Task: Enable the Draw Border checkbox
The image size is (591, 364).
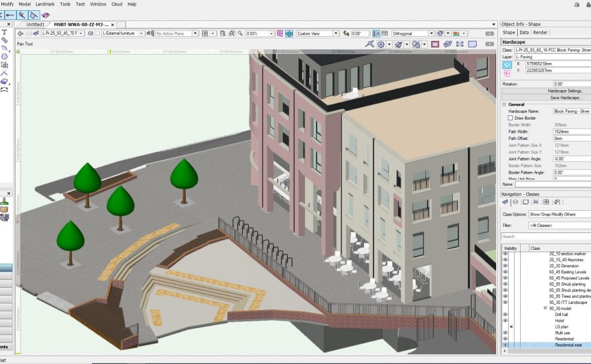Action: pyautogui.click(x=511, y=118)
